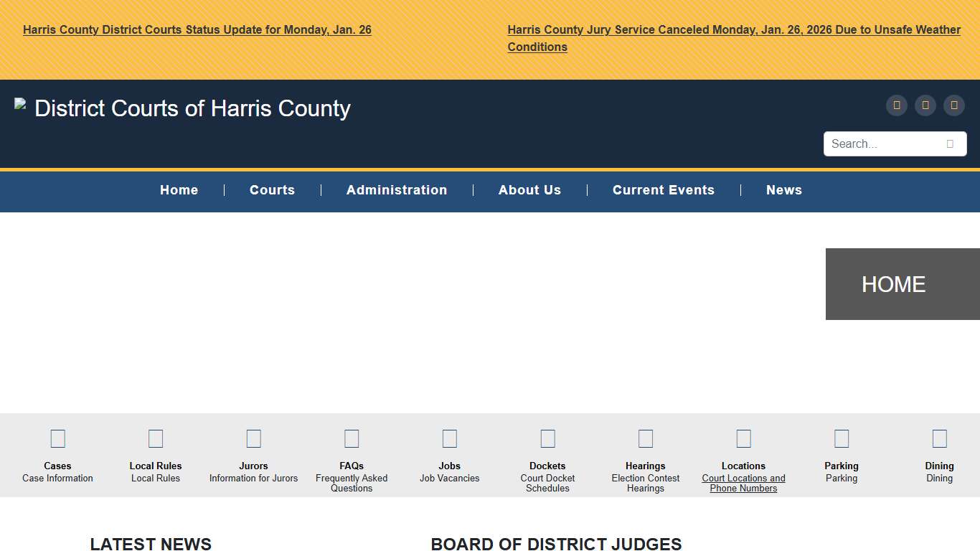Open the Dining icon
The width and height of the screenshot is (980, 551).
(x=939, y=438)
